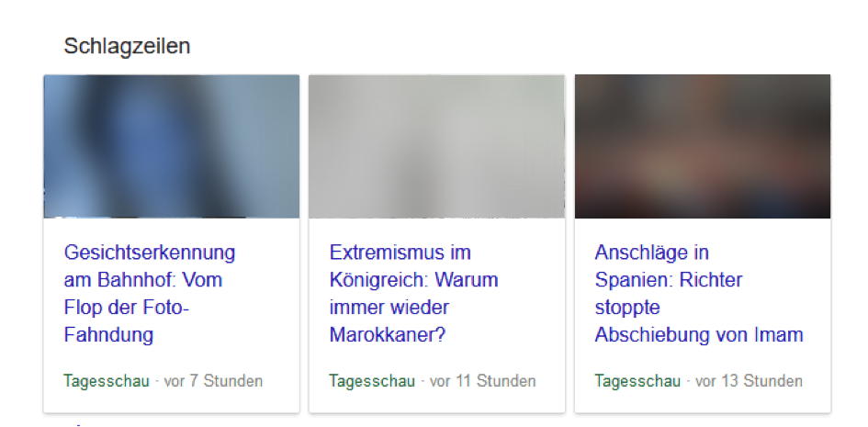Select the 'vor 13 Stunden' timestamp
The width and height of the screenshot is (868, 427).
[749, 381]
